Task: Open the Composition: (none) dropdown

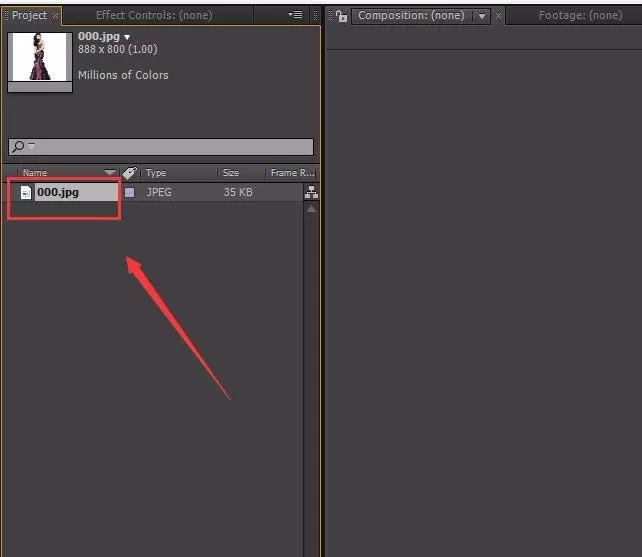Action: pos(482,16)
